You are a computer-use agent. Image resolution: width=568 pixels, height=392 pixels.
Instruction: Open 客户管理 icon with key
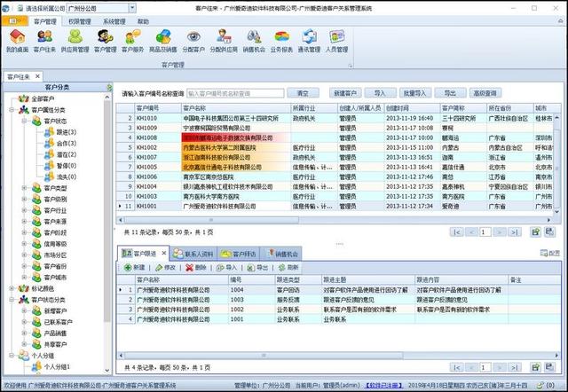(106, 41)
